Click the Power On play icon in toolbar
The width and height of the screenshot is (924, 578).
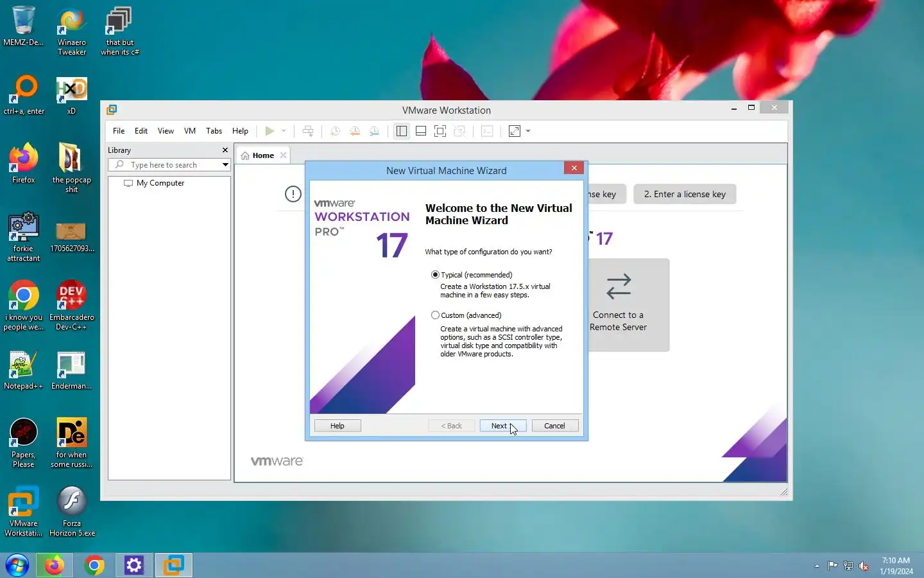tap(269, 131)
